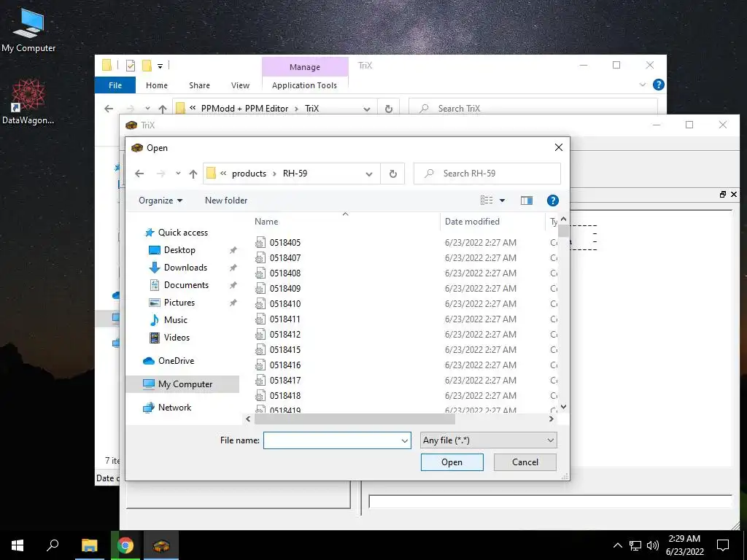The width and height of the screenshot is (747, 560).
Task: Open the File tab in Explorer
Action: coord(115,85)
